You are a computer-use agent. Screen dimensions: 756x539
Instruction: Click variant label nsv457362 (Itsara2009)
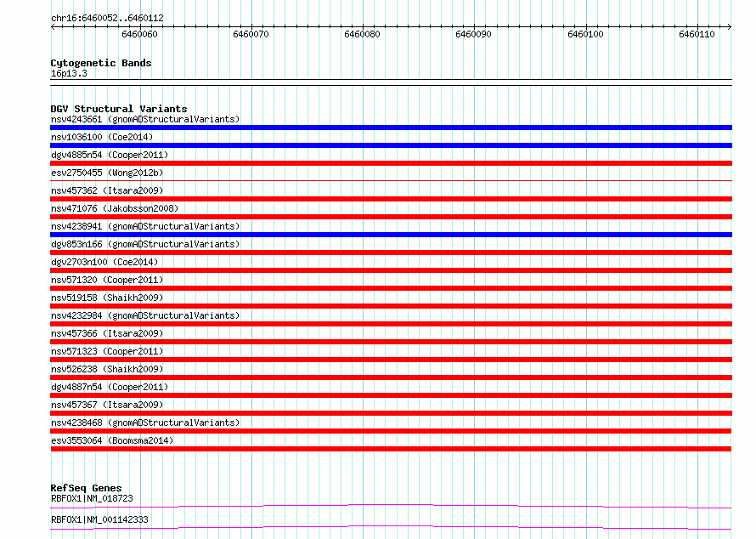(107, 190)
